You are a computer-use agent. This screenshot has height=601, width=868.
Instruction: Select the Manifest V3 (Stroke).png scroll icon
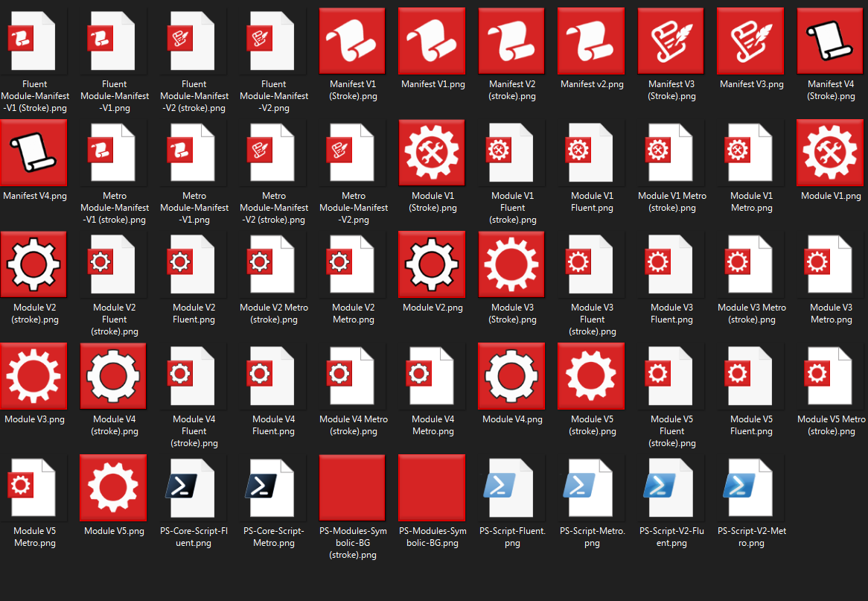pyautogui.click(x=671, y=40)
